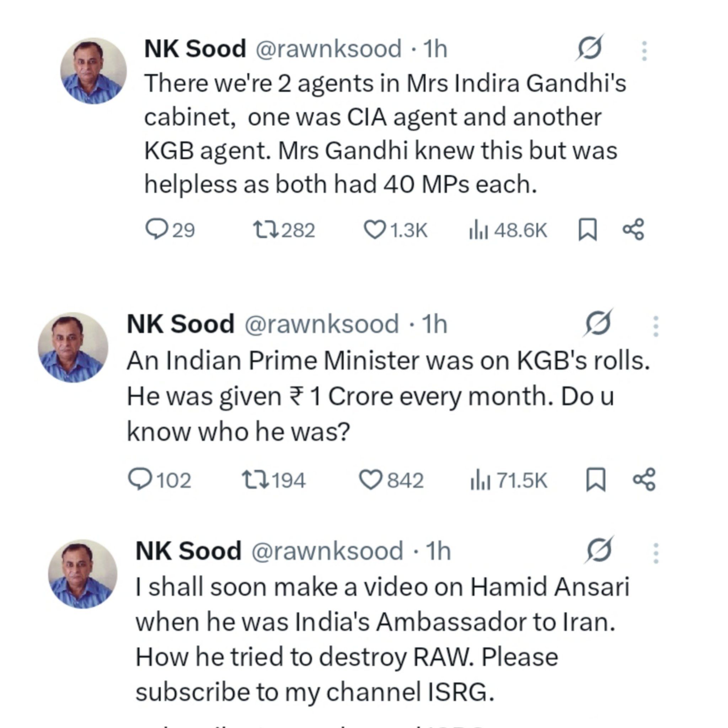
Task: Click @rawnksood handle on Hamid Ansari tweet
Action: tap(327, 551)
